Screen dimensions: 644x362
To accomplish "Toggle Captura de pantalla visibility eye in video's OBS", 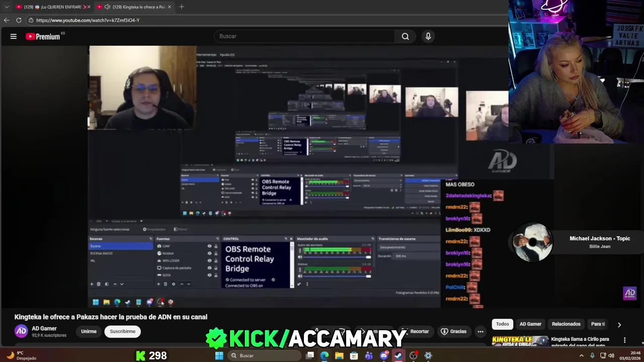I will (209, 267).
